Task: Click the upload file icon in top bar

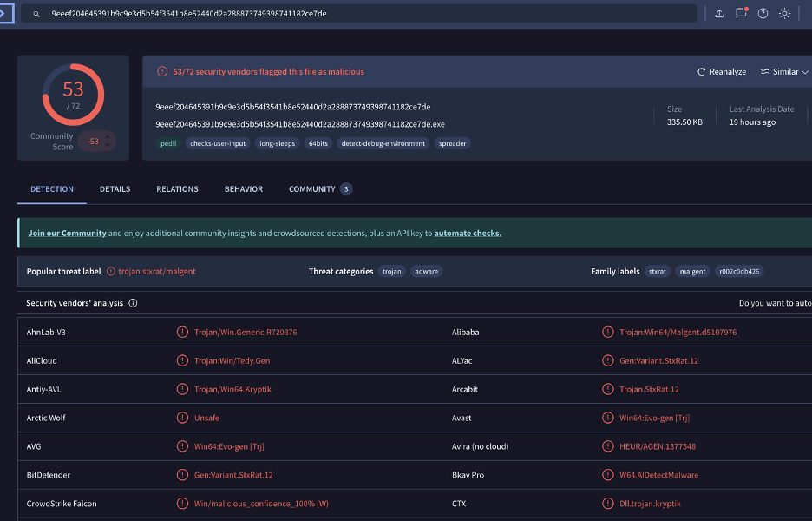Action: pos(719,14)
